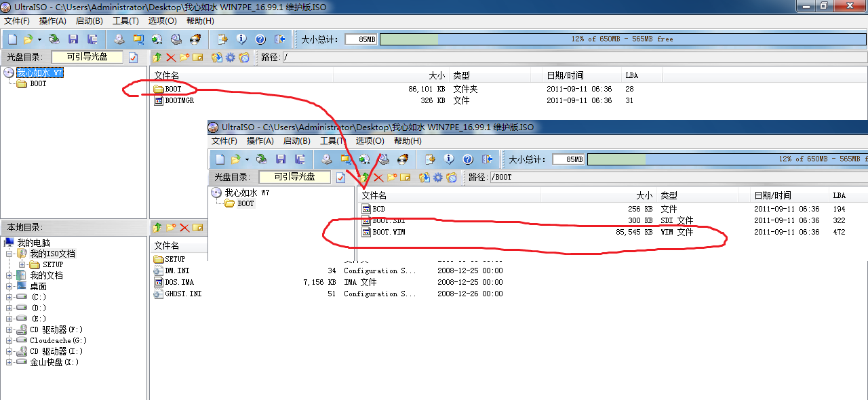This screenshot has width=868, height=400.
Task: Select BOOT folder in front window tree
Action: pos(245,203)
